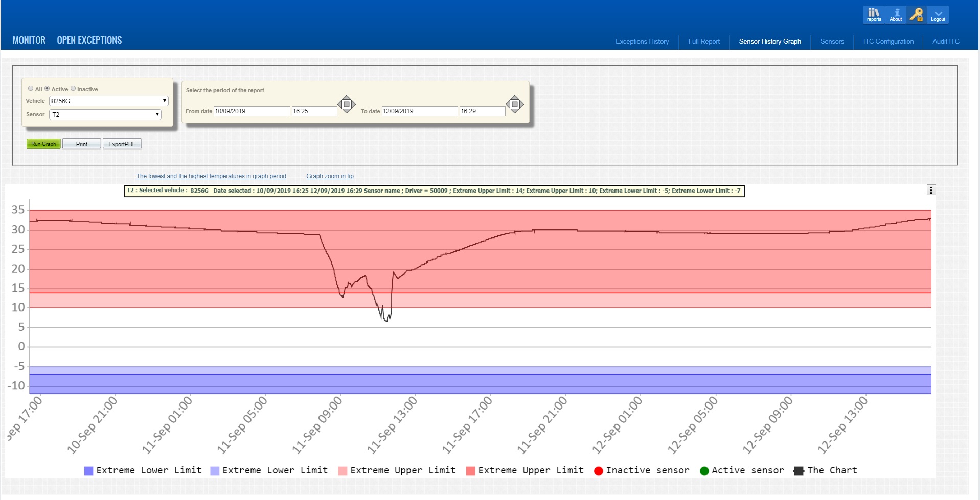Click the Print button
The image size is (980, 500).
click(x=82, y=144)
